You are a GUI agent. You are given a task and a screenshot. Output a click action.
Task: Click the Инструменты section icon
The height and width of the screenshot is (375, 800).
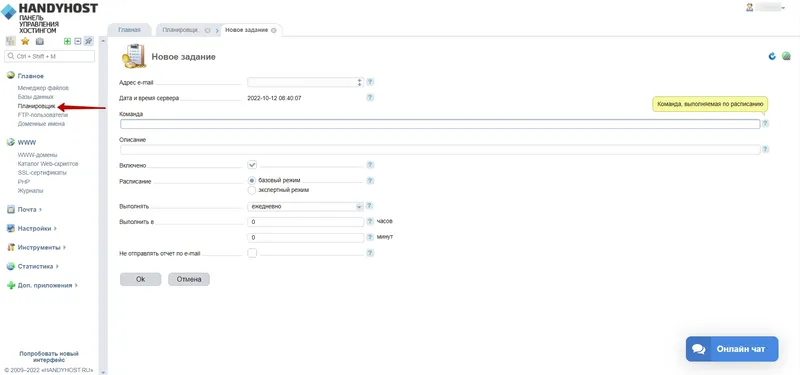[10, 247]
